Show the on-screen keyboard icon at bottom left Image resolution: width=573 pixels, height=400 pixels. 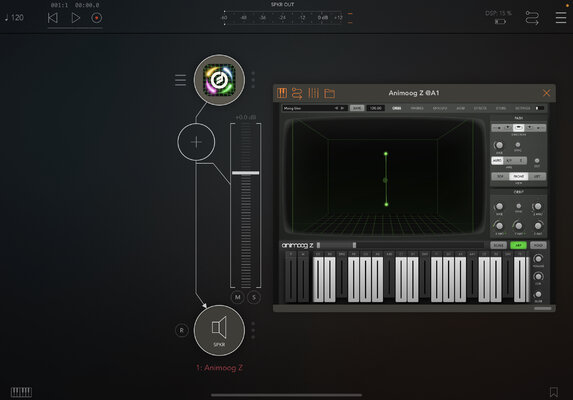point(21,392)
